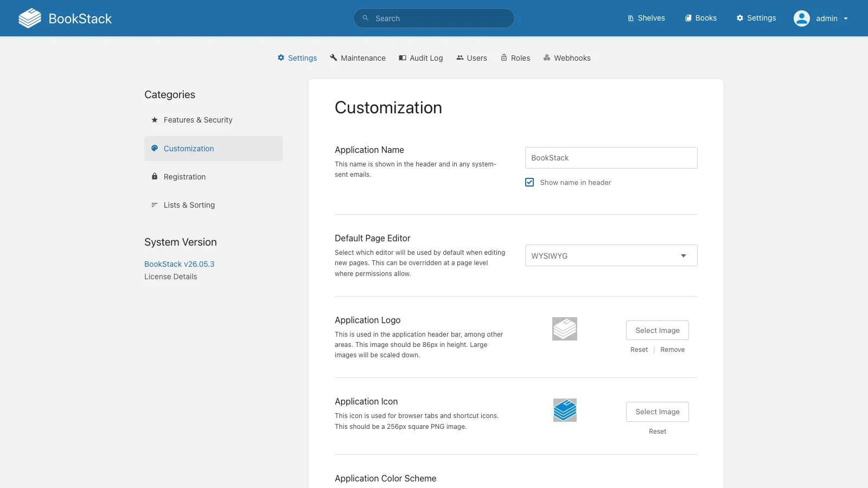Image resolution: width=868 pixels, height=488 pixels.
Task: Click Select Image for Application Logo
Action: click(x=658, y=330)
